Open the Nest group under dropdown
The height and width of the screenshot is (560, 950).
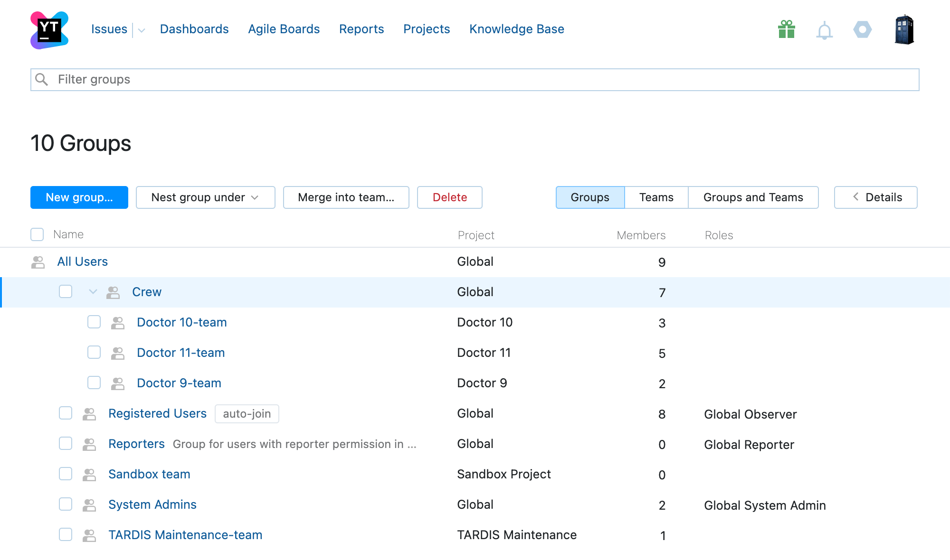[x=205, y=197]
